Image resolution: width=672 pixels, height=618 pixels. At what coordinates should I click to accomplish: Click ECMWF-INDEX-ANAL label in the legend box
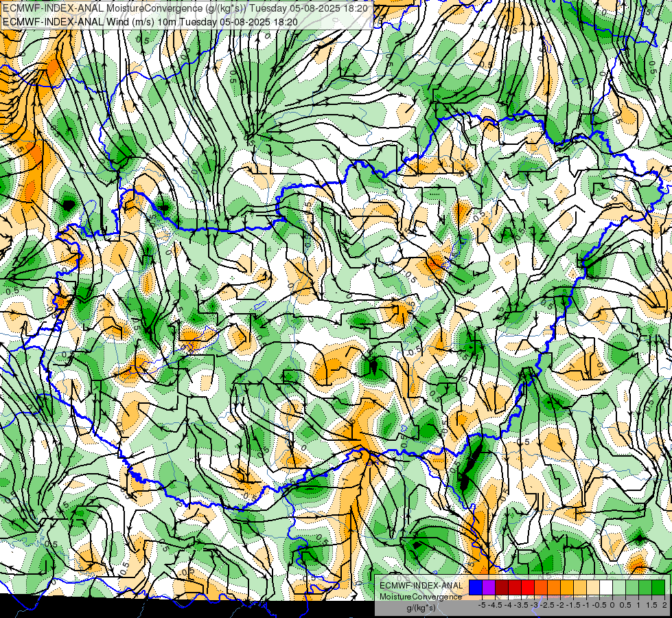coord(421,586)
